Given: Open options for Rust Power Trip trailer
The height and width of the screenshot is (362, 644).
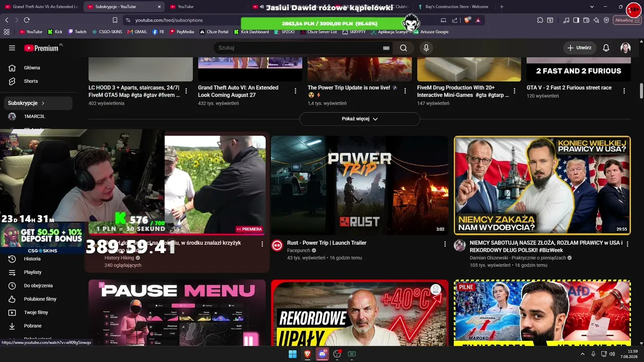Looking at the screenshot, I should pyautogui.click(x=445, y=244).
